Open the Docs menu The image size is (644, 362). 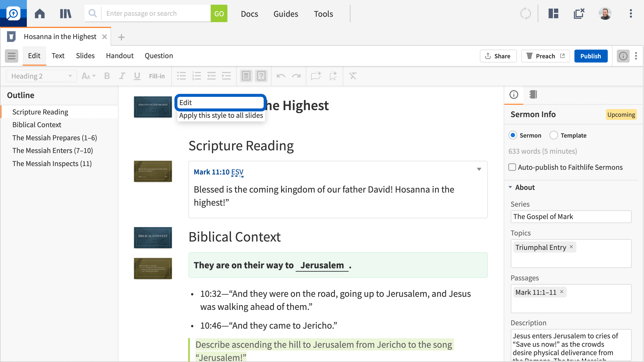coord(250,14)
